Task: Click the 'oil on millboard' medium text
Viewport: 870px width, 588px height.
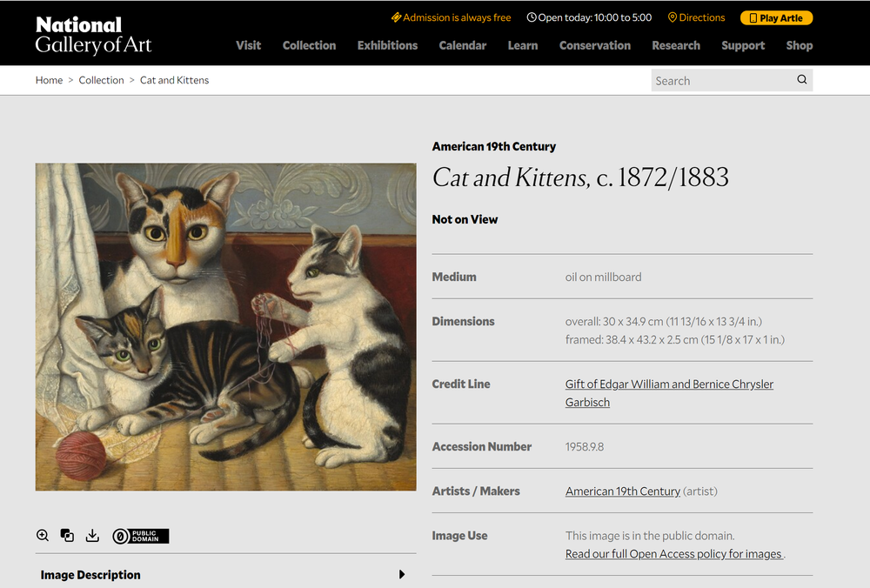Action: click(603, 277)
